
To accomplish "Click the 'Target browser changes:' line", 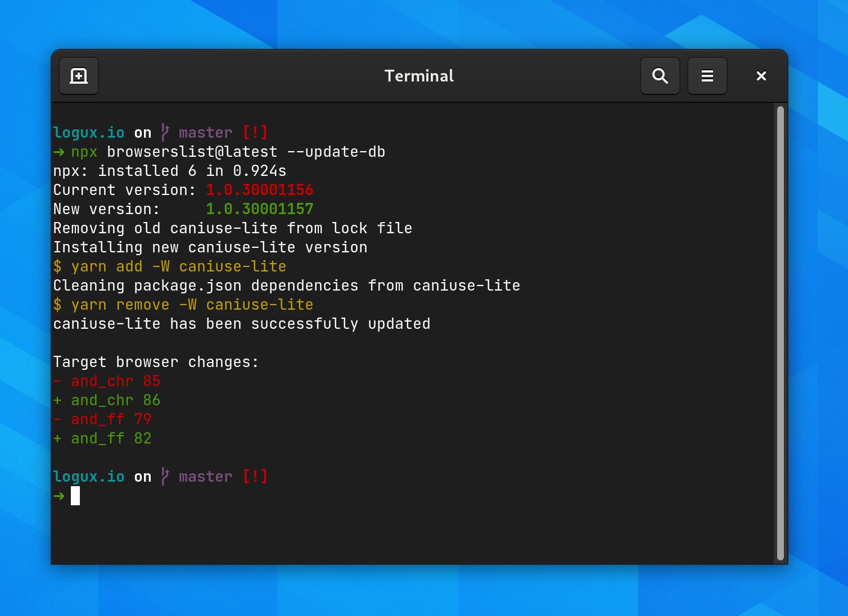I will click(156, 362).
